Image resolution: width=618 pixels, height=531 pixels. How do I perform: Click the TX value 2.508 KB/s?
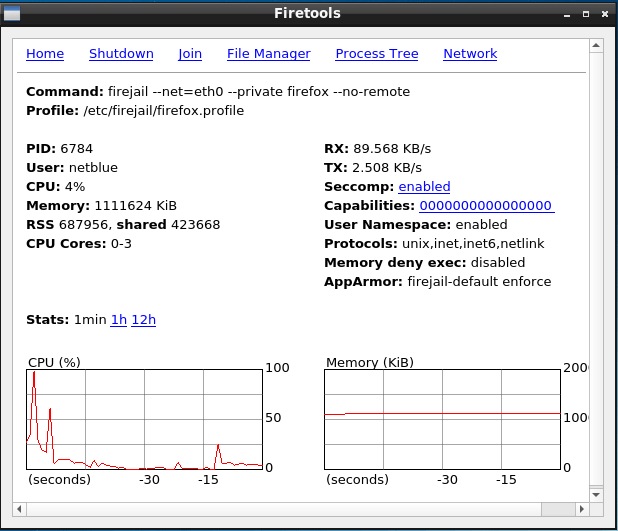387,168
